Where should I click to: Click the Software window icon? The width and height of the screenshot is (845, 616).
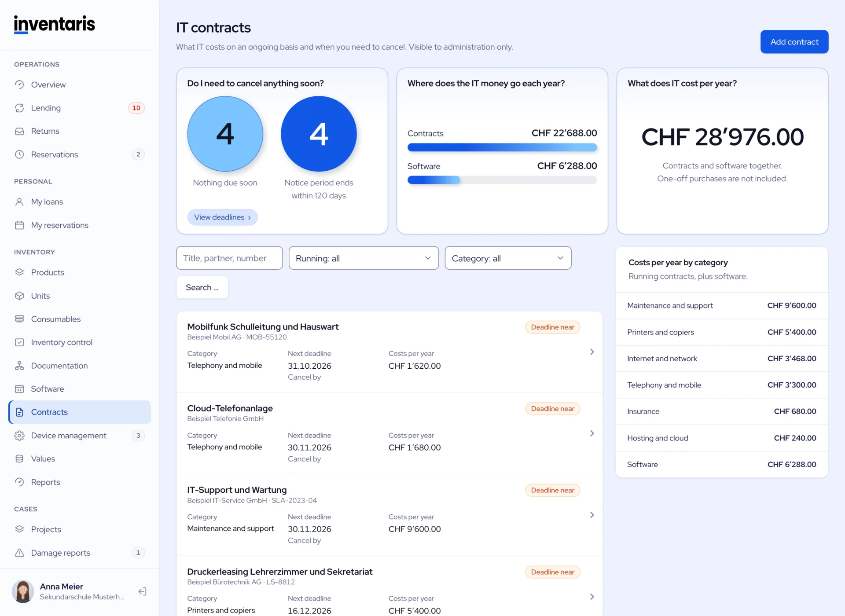click(19, 389)
